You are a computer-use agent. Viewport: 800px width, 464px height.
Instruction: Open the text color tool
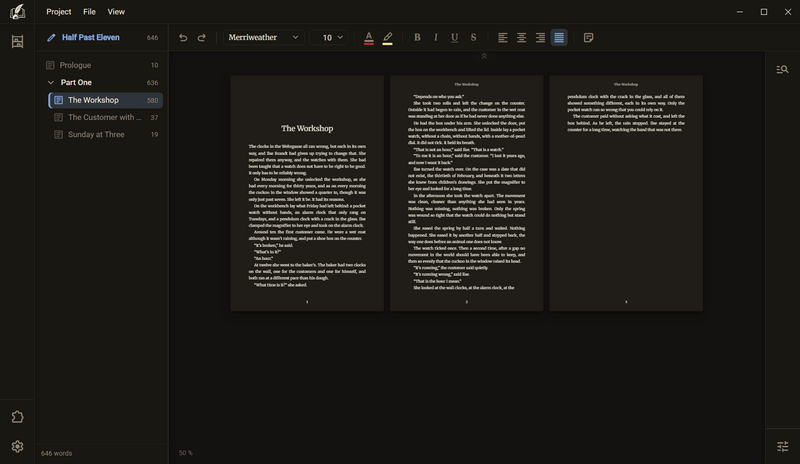[369, 38]
